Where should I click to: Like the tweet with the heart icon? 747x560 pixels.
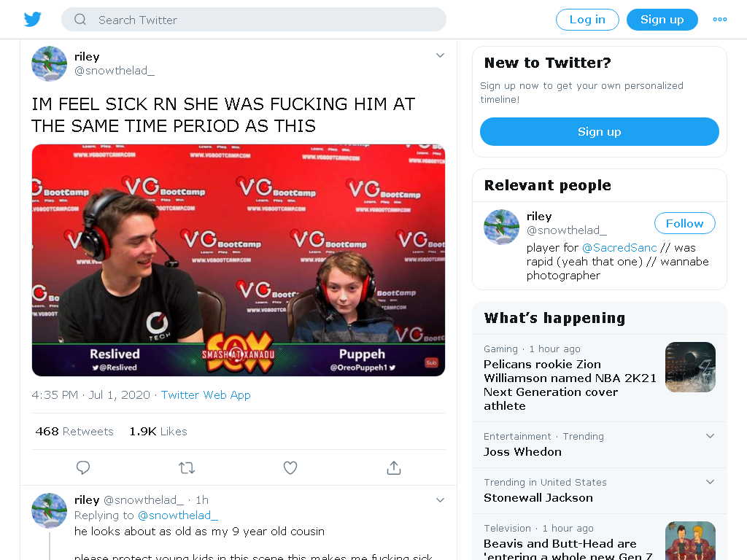(x=290, y=467)
